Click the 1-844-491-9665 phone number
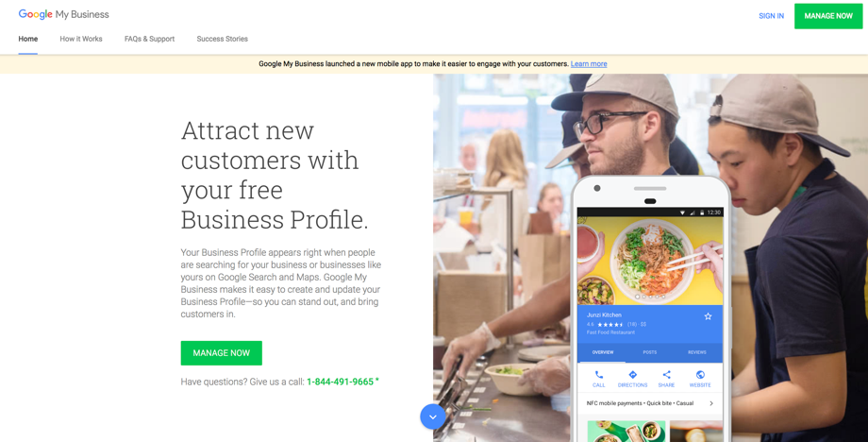 point(341,382)
